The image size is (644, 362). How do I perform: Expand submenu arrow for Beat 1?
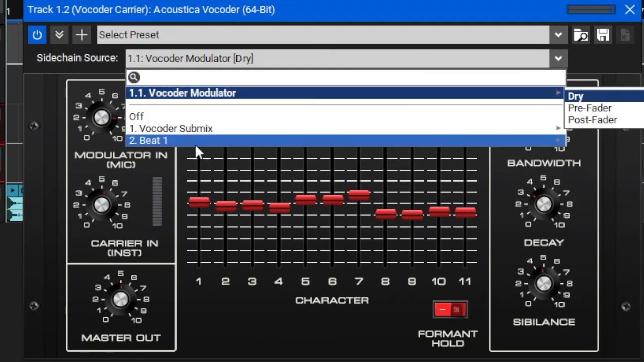(x=558, y=140)
